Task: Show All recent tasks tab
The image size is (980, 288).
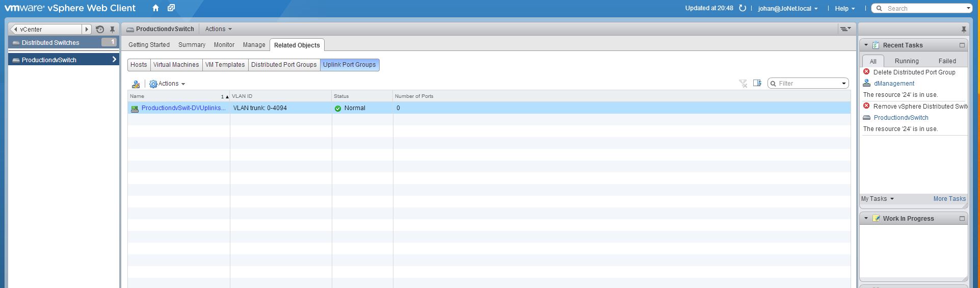Action: coord(873,61)
